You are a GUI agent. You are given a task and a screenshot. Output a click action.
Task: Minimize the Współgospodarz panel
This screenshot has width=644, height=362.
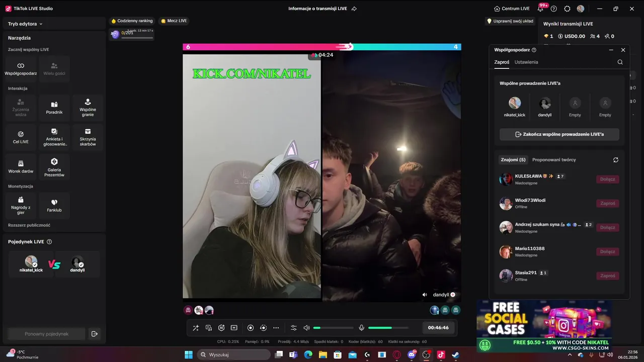point(611,50)
